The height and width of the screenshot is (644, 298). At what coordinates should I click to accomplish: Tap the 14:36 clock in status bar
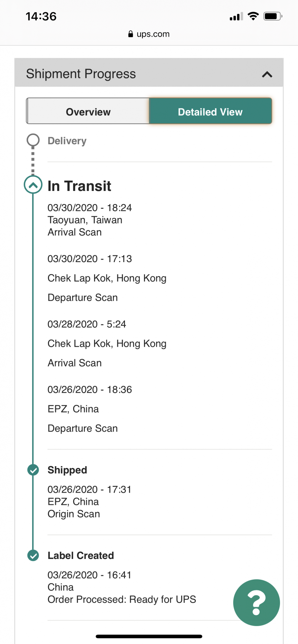(x=41, y=16)
